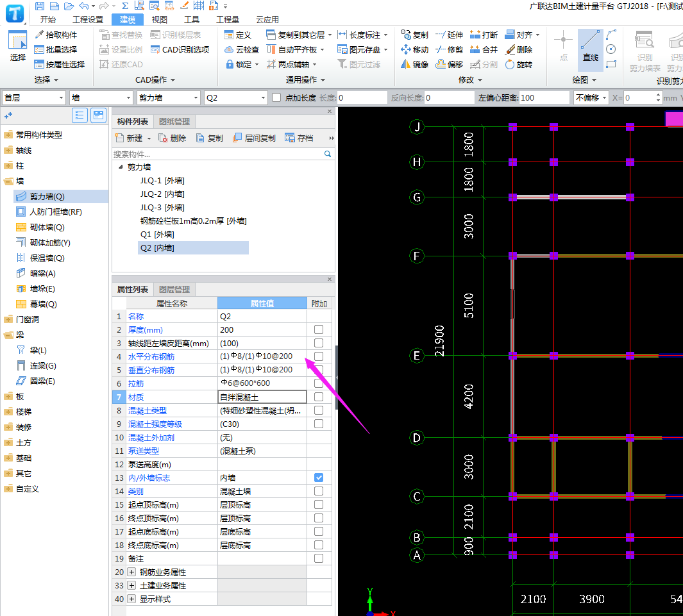Click the 新建 new component button
This screenshot has width=683, height=616.
pyautogui.click(x=132, y=138)
